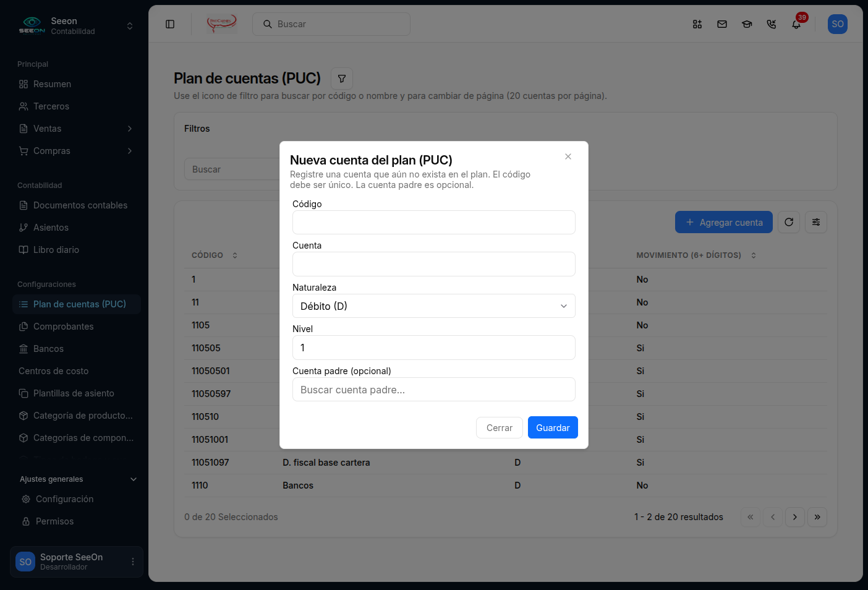Open Libro diario in the sidebar
This screenshot has width=868, height=590.
tap(77, 250)
